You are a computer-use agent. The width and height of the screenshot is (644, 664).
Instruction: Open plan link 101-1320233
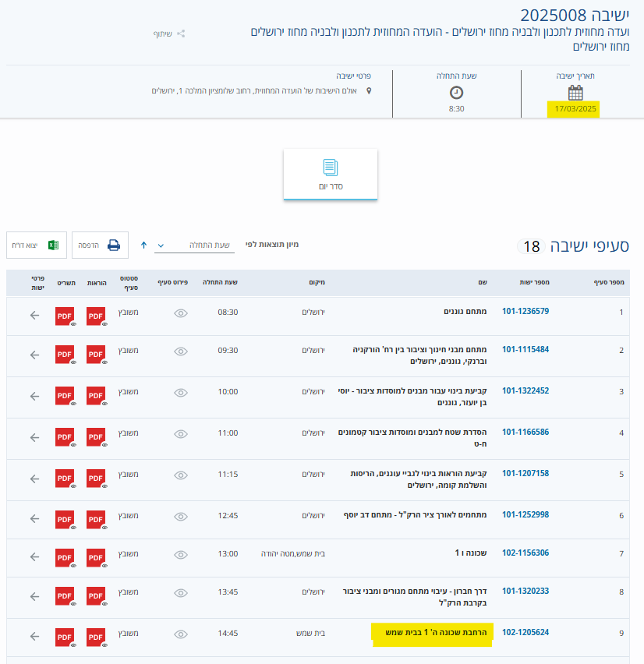tap(525, 591)
